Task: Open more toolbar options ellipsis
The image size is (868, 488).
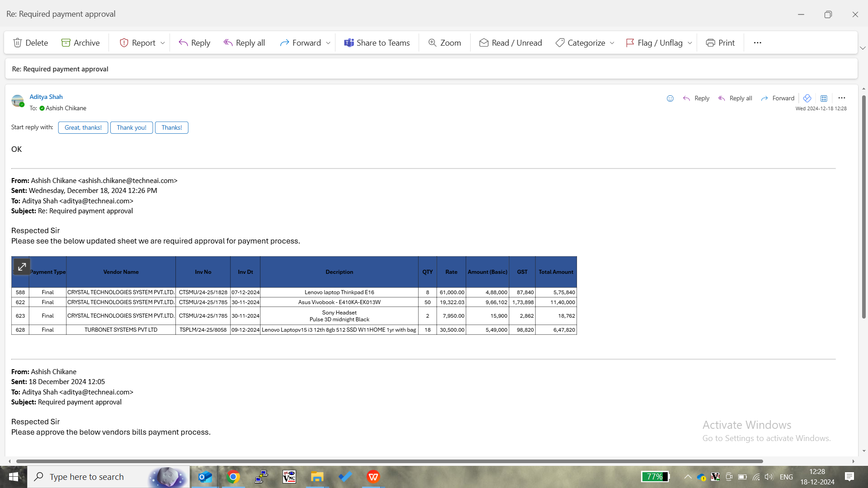Action: tap(758, 43)
